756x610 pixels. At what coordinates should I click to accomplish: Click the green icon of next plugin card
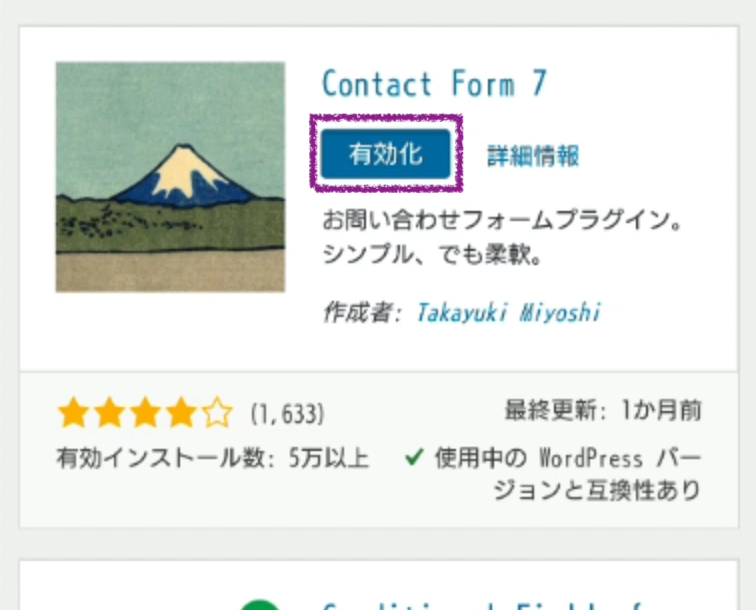(261, 604)
